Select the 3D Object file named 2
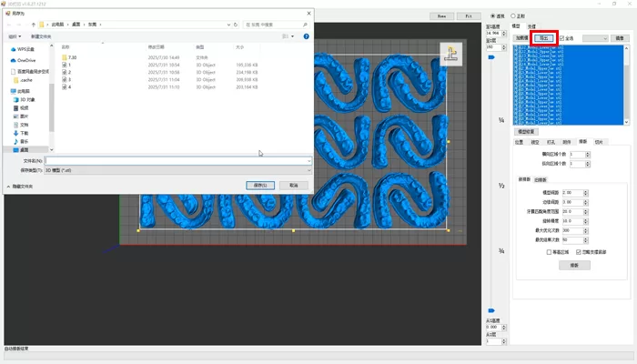The width and height of the screenshot is (637, 364). click(69, 72)
